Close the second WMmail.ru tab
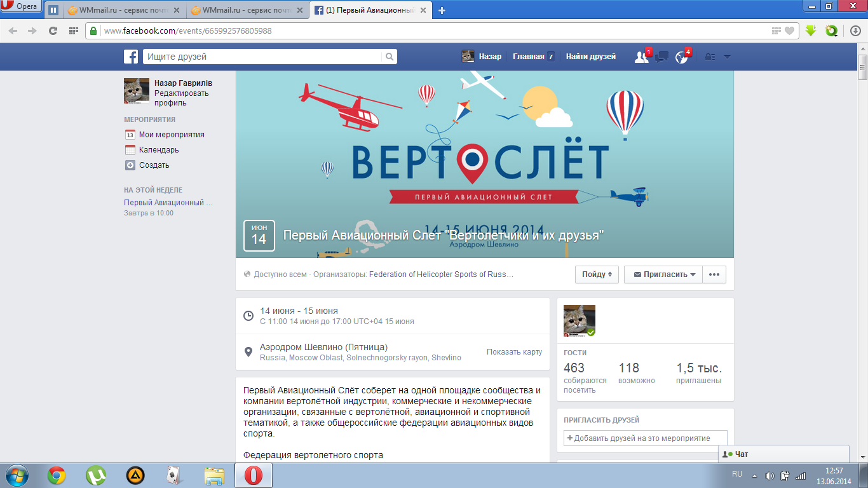Image resolution: width=868 pixels, height=488 pixels. (x=299, y=10)
